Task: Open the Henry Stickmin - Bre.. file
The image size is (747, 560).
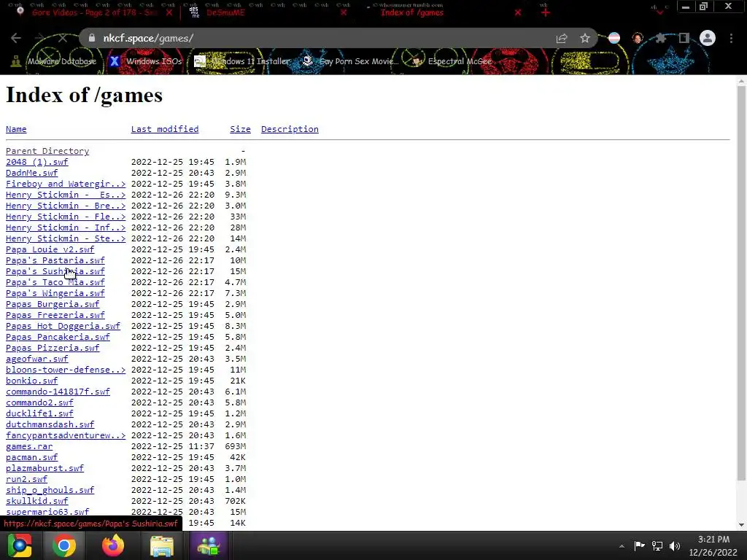Action: [x=66, y=206]
